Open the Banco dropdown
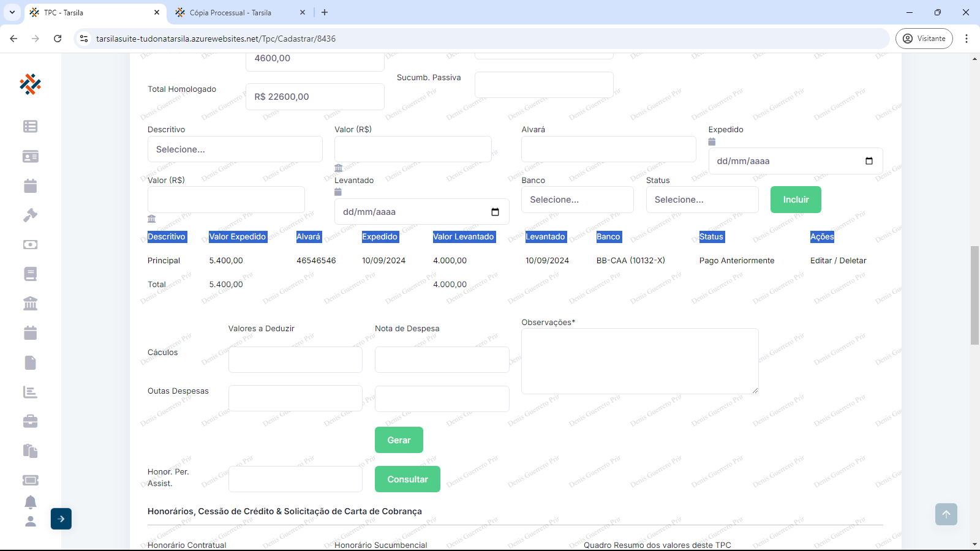Screen dimensions: 980x551 577,200
